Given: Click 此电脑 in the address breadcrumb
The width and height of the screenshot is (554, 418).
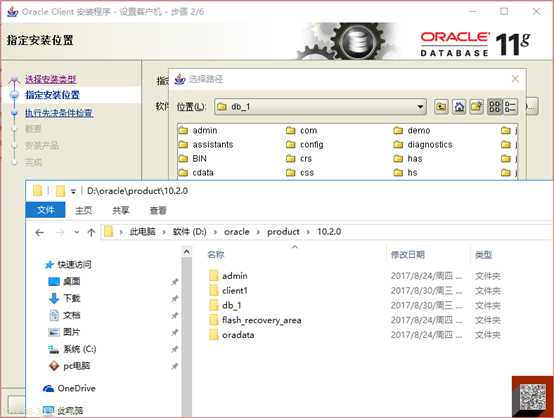Looking at the screenshot, I should (142, 232).
